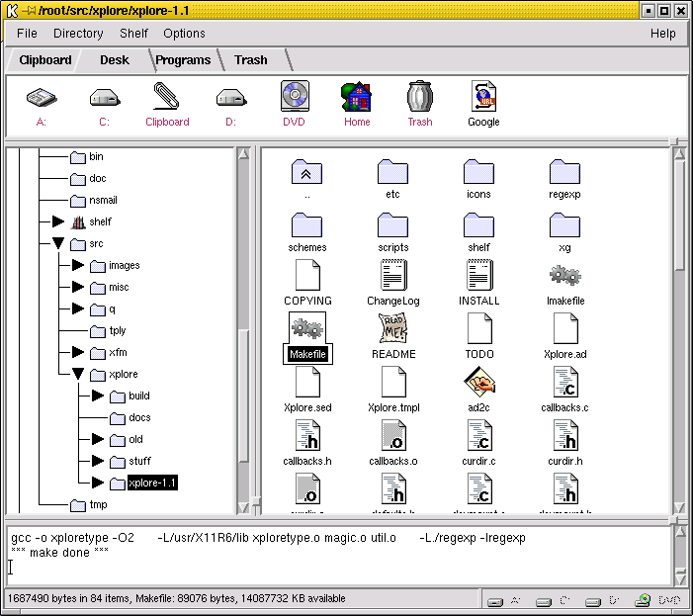Click the tree pane scroll-up arrow

[243, 154]
